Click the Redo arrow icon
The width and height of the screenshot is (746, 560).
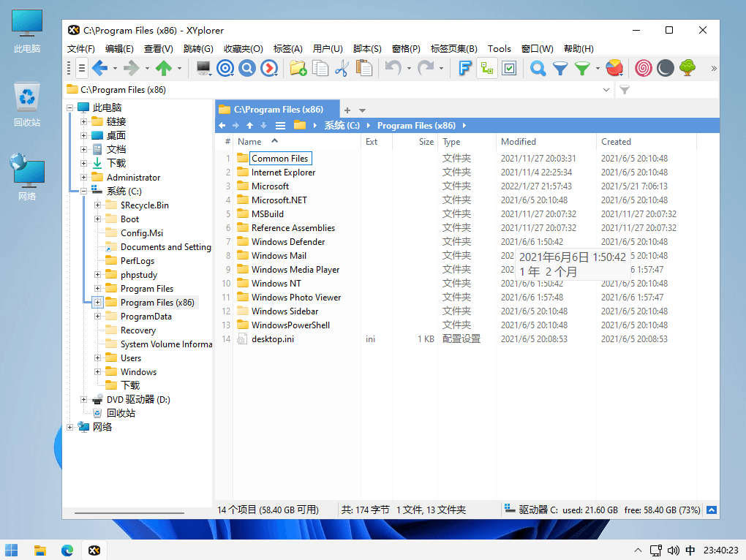pos(426,69)
